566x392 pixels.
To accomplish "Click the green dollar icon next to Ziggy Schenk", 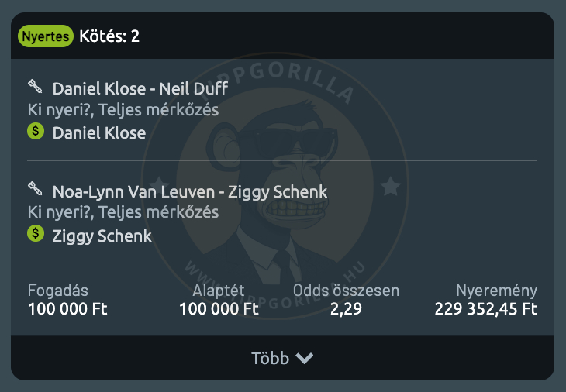I will coord(36,234).
